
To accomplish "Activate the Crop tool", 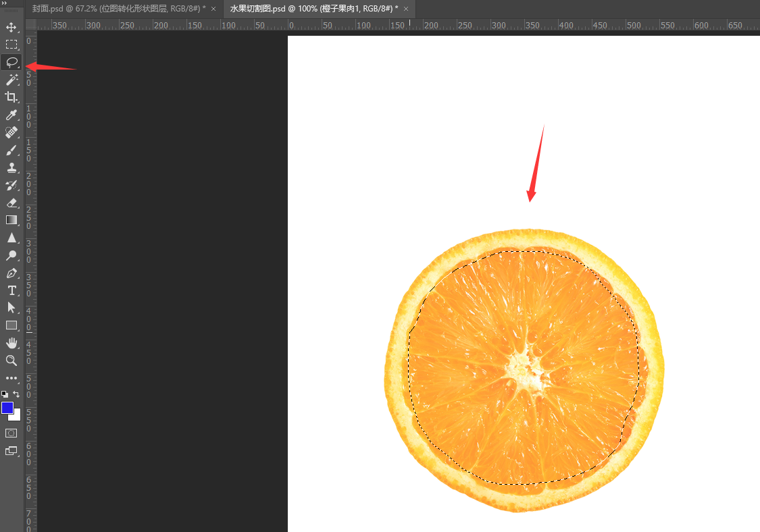I will (11, 97).
